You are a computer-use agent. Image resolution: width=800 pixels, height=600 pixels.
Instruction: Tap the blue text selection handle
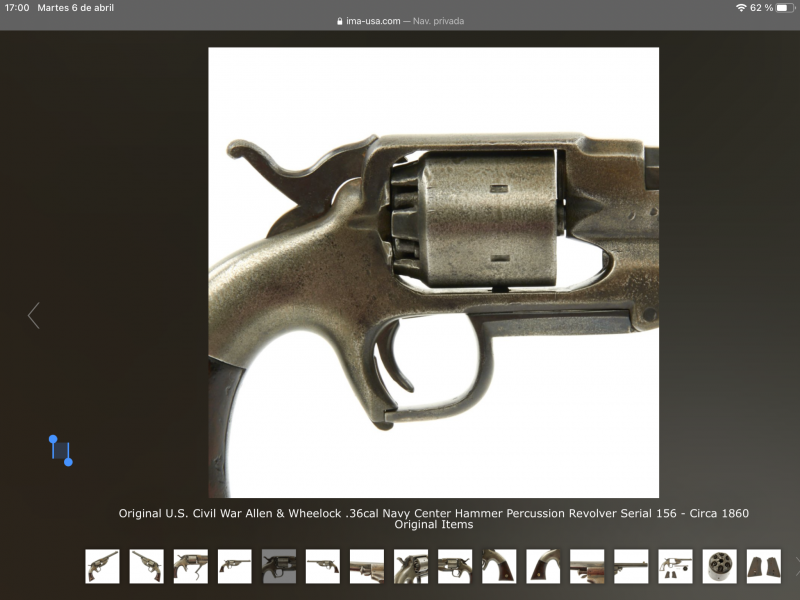(60, 450)
